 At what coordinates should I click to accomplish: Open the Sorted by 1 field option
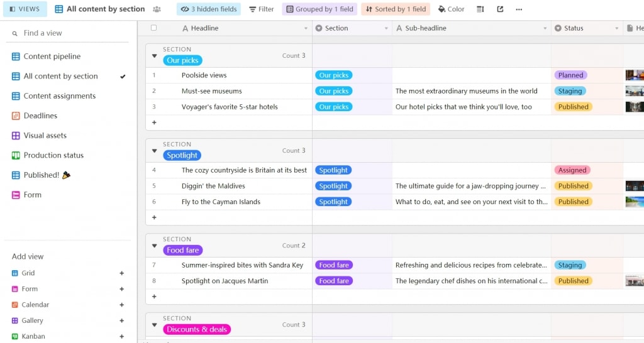click(395, 9)
